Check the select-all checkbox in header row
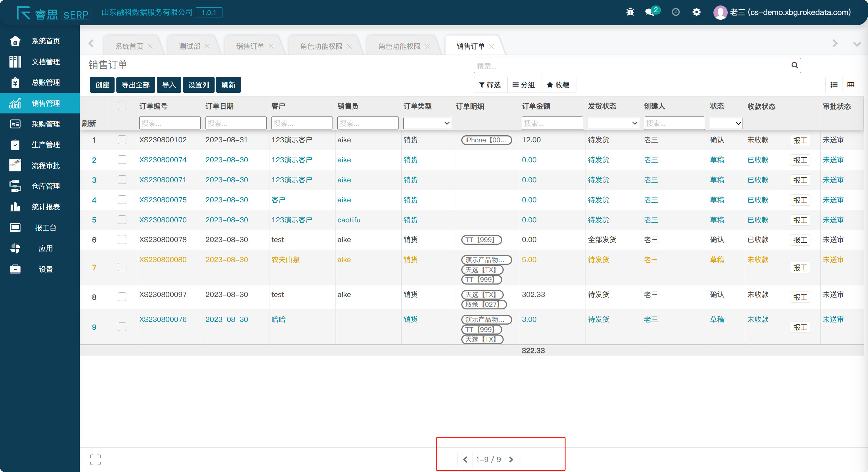The width and height of the screenshot is (868, 472). (x=122, y=106)
